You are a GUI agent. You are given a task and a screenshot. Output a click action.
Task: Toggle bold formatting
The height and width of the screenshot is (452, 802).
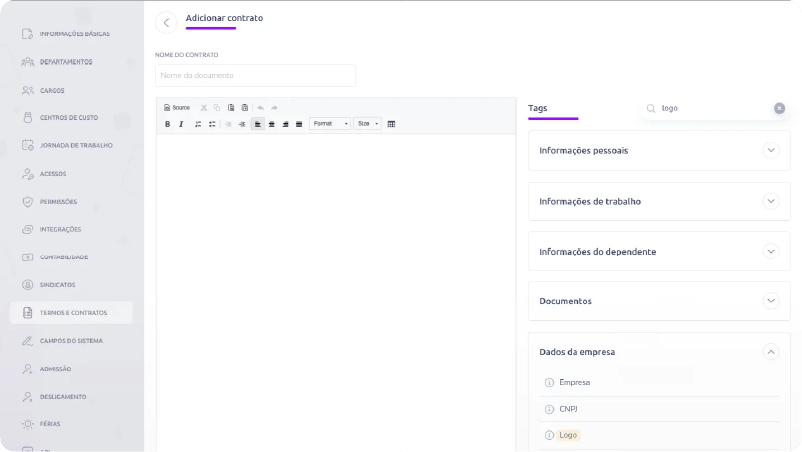point(167,124)
